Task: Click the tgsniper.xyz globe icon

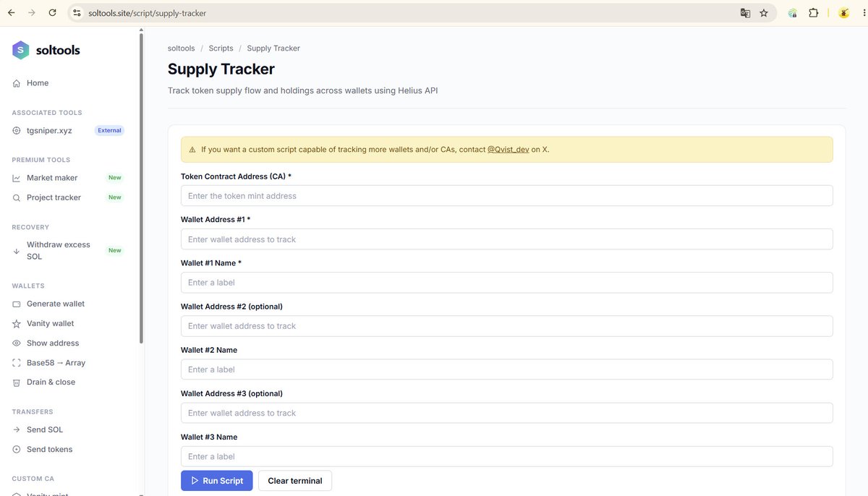Action: (17, 131)
